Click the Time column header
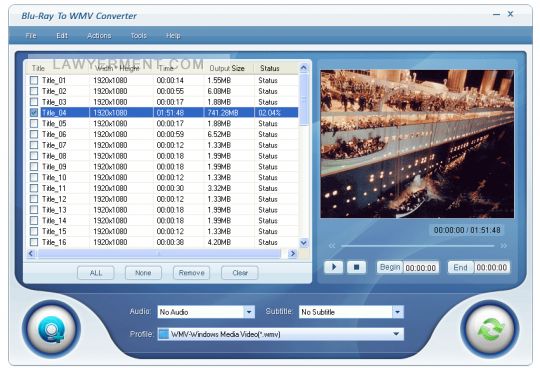 179,68
